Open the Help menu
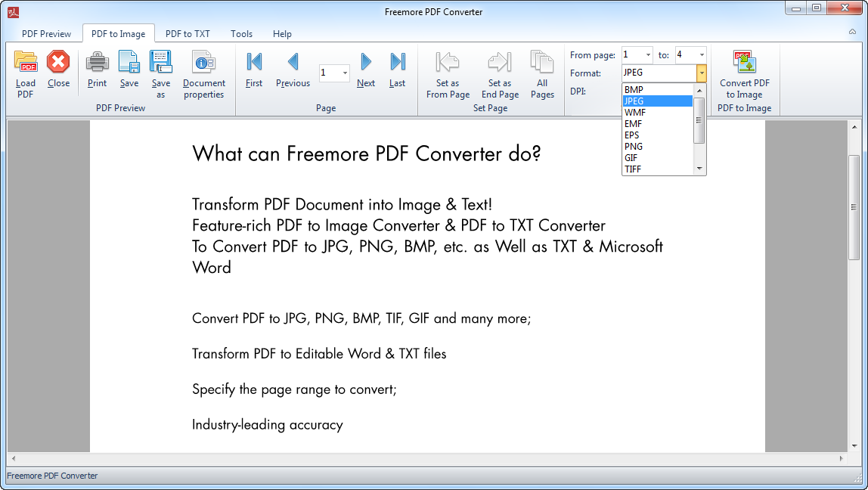 coord(282,33)
